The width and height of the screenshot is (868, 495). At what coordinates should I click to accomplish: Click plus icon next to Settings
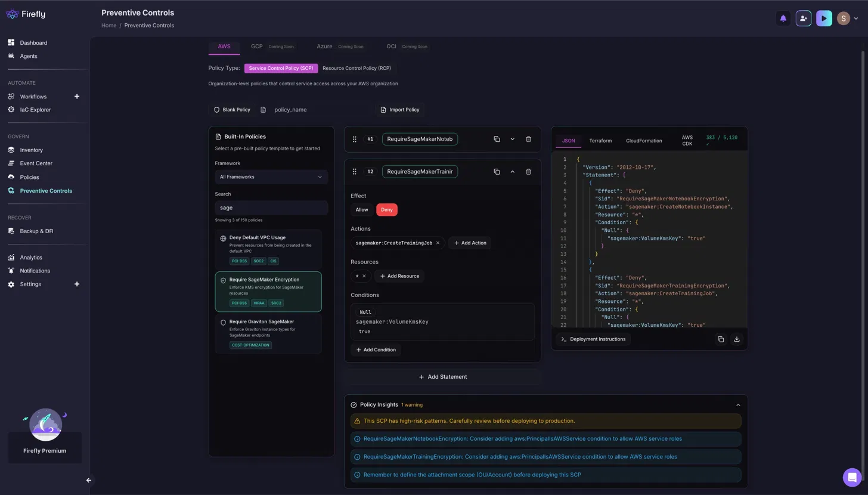[x=77, y=284]
